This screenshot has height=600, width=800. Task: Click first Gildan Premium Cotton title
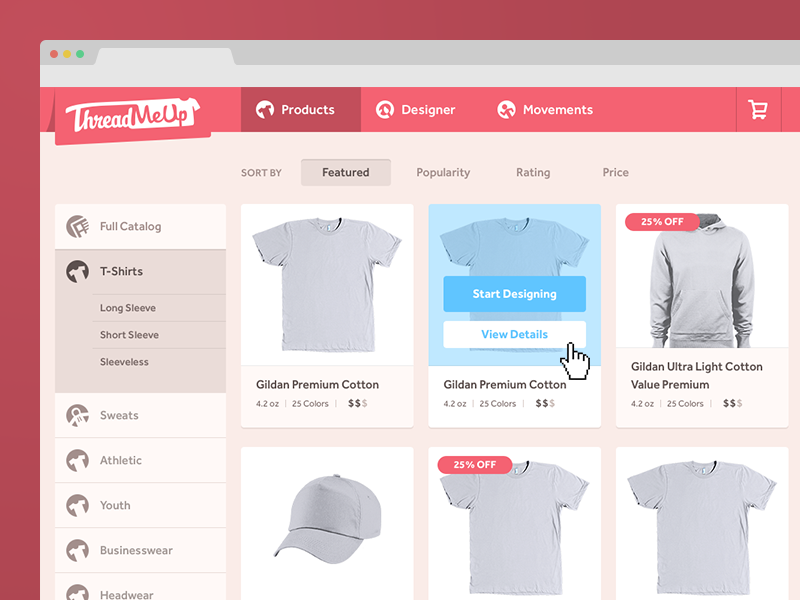click(x=317, y=385)
